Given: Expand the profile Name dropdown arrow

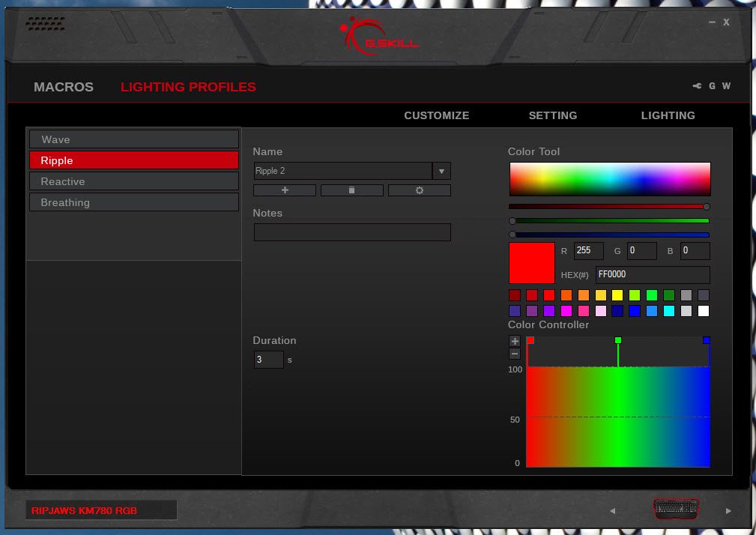Looking at the screenshot, I should 441,171.
